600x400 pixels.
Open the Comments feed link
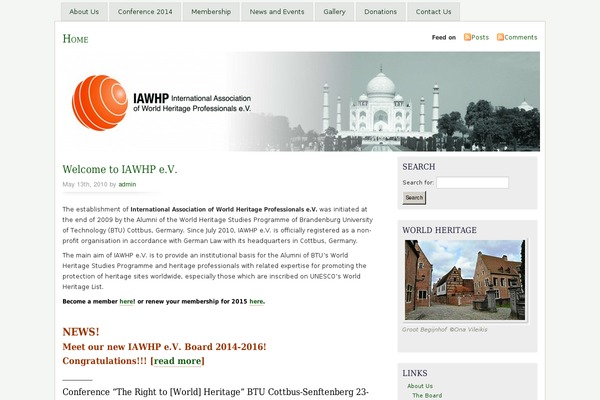[x=521, y=38]
